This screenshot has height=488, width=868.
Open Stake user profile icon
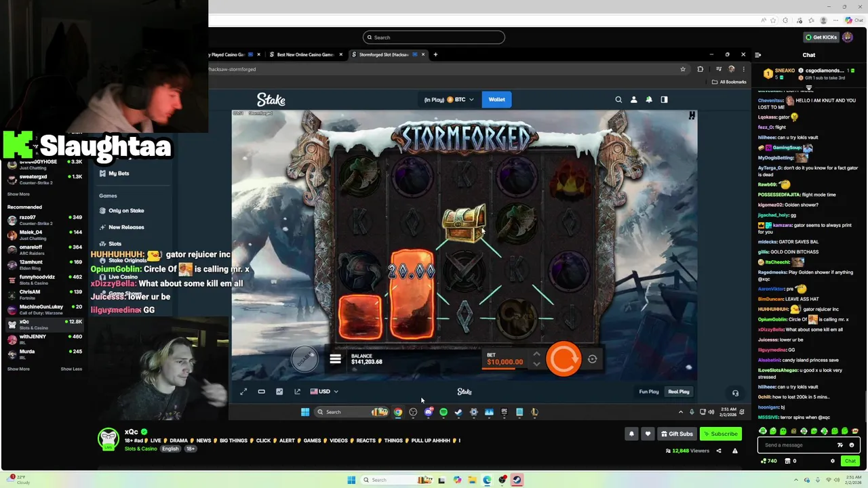coord(633,100)
